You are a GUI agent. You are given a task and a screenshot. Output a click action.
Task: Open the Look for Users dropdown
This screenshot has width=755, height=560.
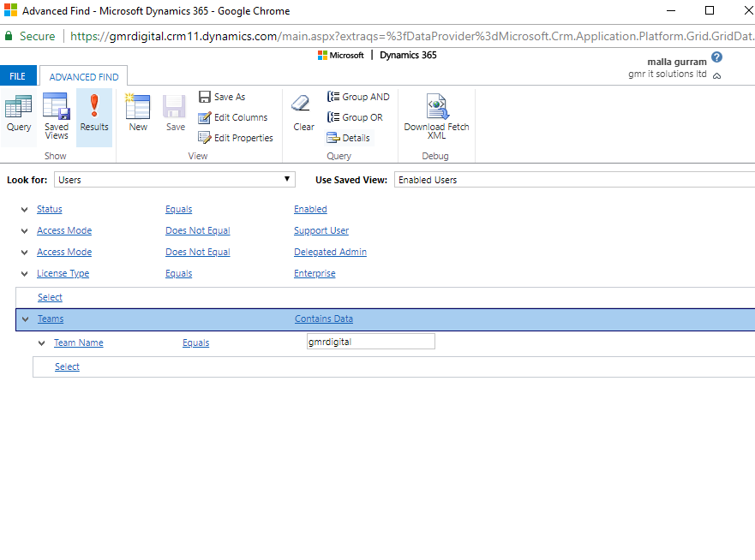click(x=174, y=180)
